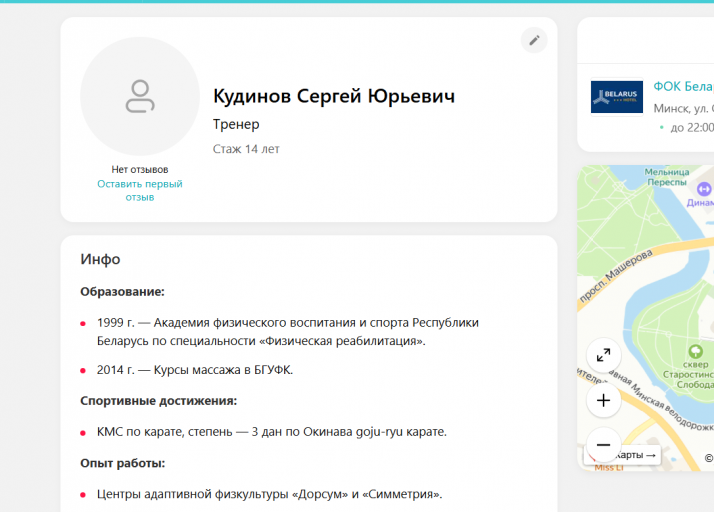
Task: Click the 'КМС по карате' achievement line
Action: tap(272, 432)
